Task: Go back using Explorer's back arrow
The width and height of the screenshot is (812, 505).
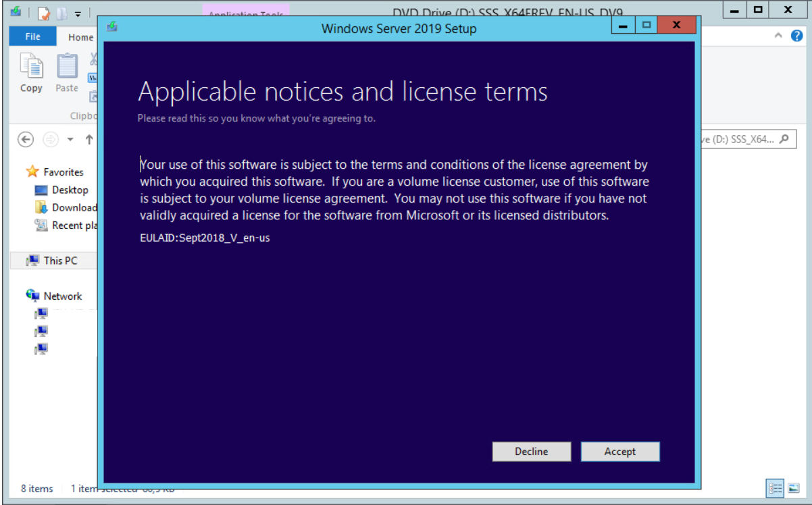Action: point(26,139)
